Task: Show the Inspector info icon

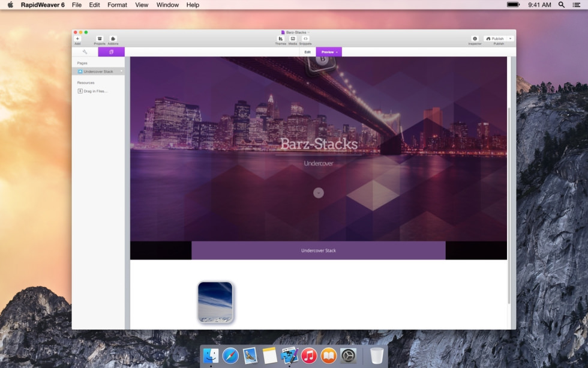Action: pos(475,38)
